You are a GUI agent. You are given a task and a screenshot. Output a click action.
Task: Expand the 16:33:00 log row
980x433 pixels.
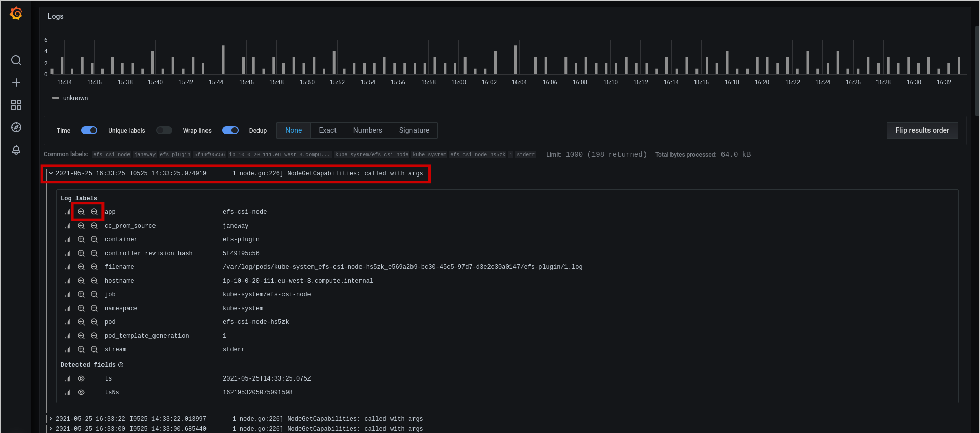click(51, 429)
